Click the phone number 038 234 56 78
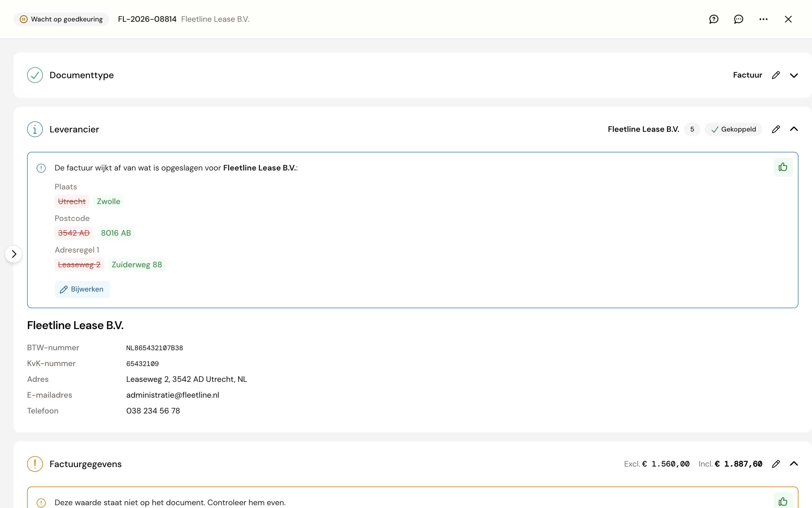Screen dimensions: 812x508 [153, 411]
